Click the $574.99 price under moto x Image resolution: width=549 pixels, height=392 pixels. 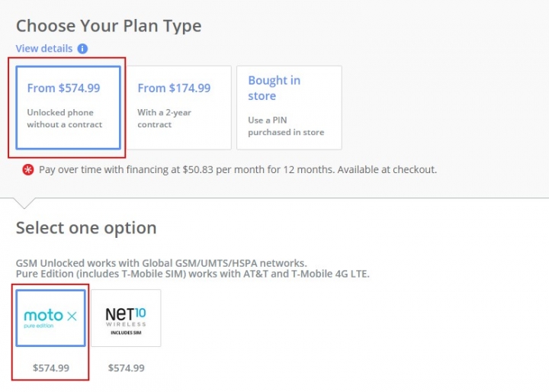pyautogui.click(x=51, y=368)
